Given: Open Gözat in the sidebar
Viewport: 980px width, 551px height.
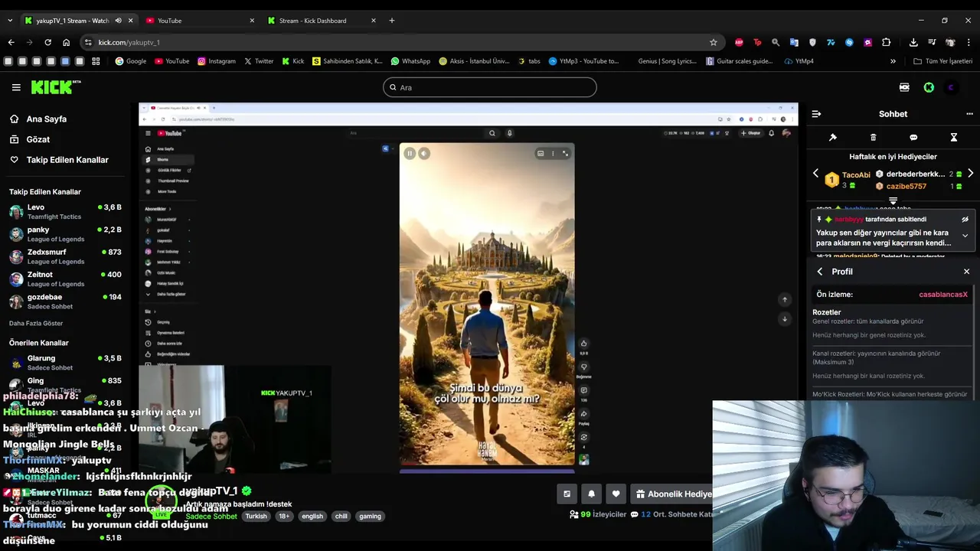Looking at the screenshot, I should point(30,139).
